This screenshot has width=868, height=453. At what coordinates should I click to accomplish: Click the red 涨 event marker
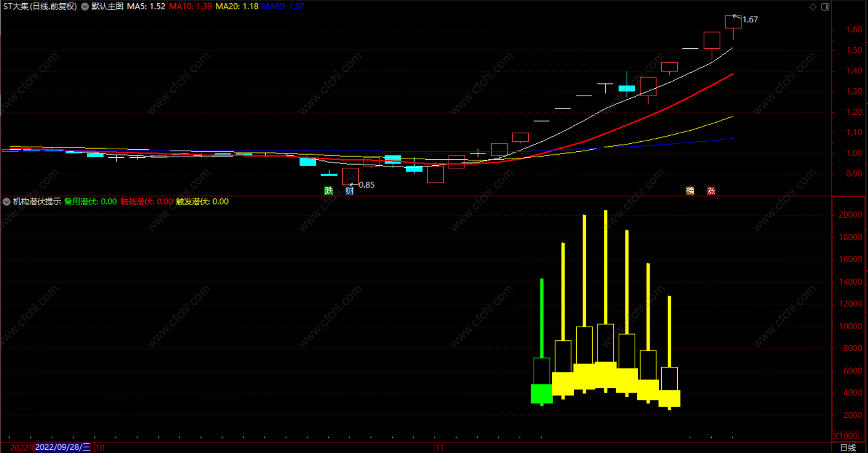711,191
